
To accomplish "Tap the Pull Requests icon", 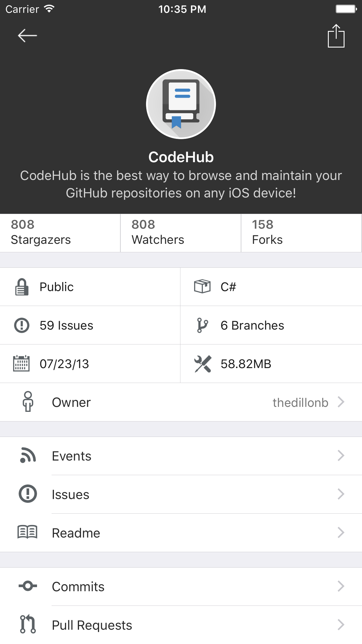I will (28, 624).
